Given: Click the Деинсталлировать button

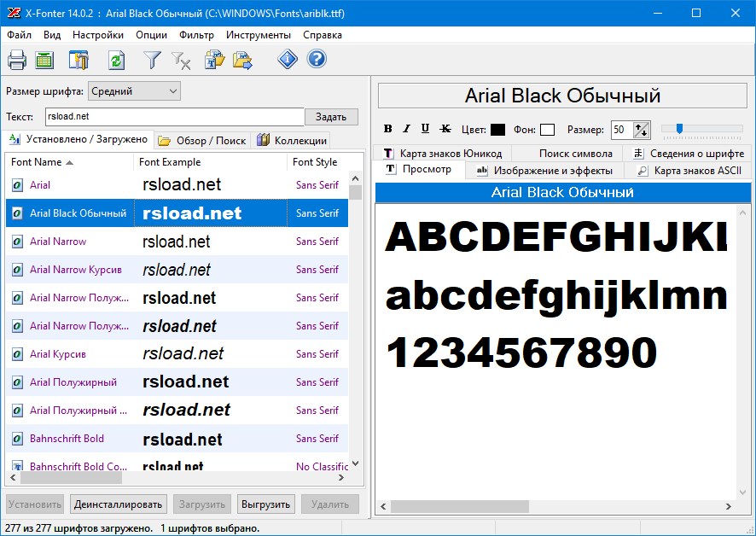Looking at the screenshot, I should (119, 504).
